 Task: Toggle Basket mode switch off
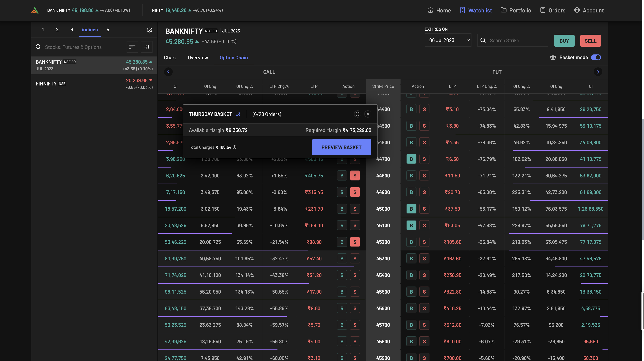click(596, 58)
